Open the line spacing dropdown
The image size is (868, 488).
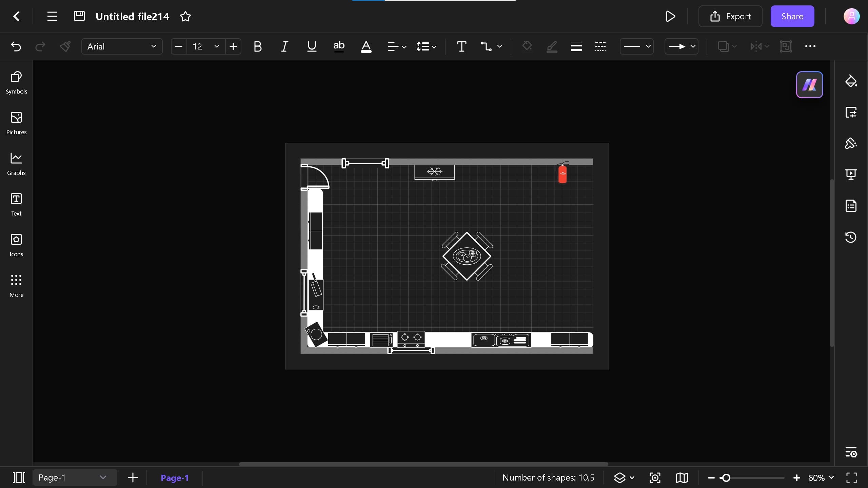426,46
